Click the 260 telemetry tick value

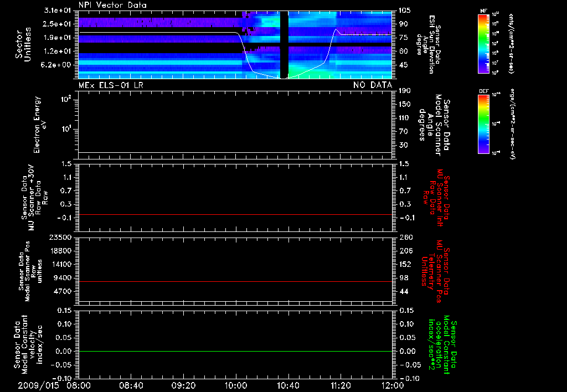coord(405,237)
